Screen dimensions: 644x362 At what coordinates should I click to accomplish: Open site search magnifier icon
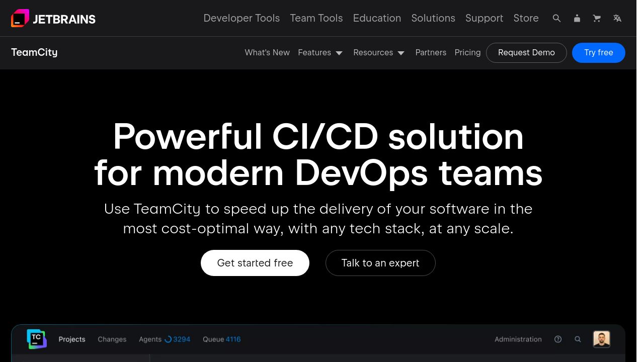[556, 18]
